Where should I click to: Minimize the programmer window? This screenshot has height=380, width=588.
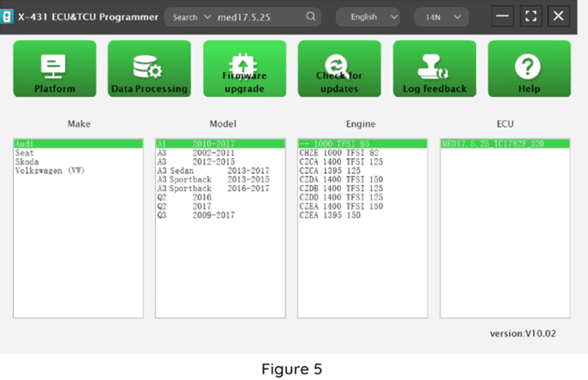pos(502,16)
